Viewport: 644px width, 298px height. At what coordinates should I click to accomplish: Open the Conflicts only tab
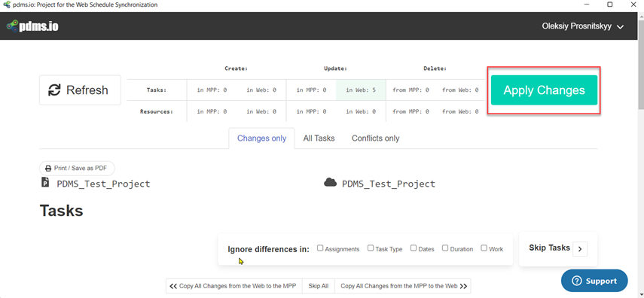375,138
